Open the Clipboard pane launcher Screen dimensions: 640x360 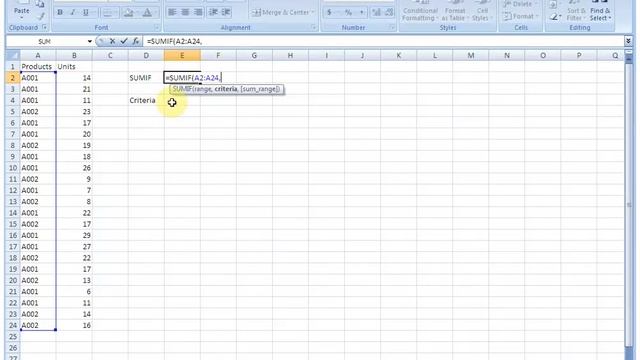[44, 28]
